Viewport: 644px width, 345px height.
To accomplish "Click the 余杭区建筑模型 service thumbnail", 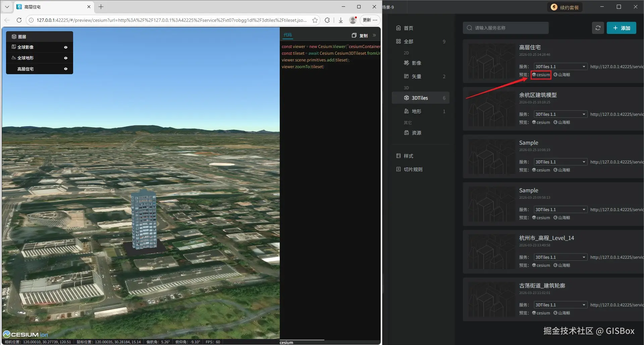I will [491, 109].
